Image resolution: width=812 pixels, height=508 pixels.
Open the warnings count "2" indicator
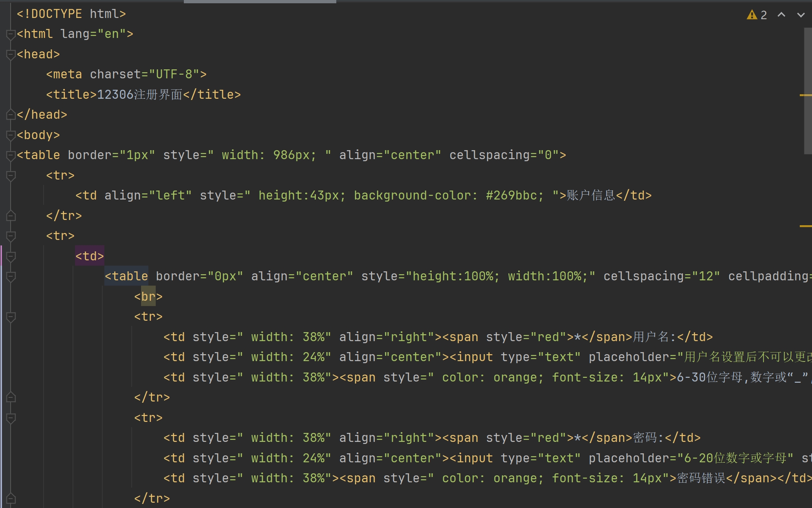[764, 15]
